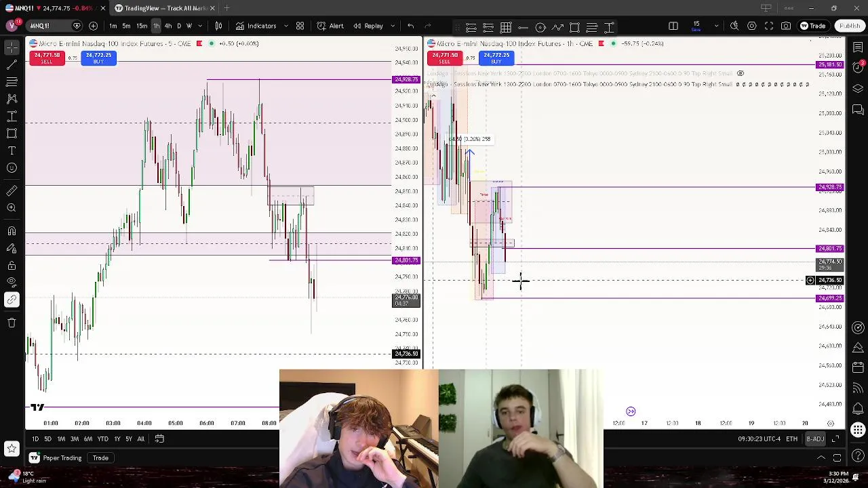The width and height of the screenshot is (868, 488).
Task: Toggle B-ADJ back-adjustment
Action: [815, 439]
